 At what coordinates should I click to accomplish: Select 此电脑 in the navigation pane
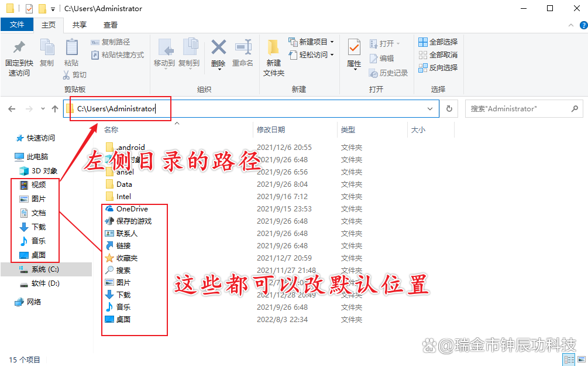[x=32, y=156]
